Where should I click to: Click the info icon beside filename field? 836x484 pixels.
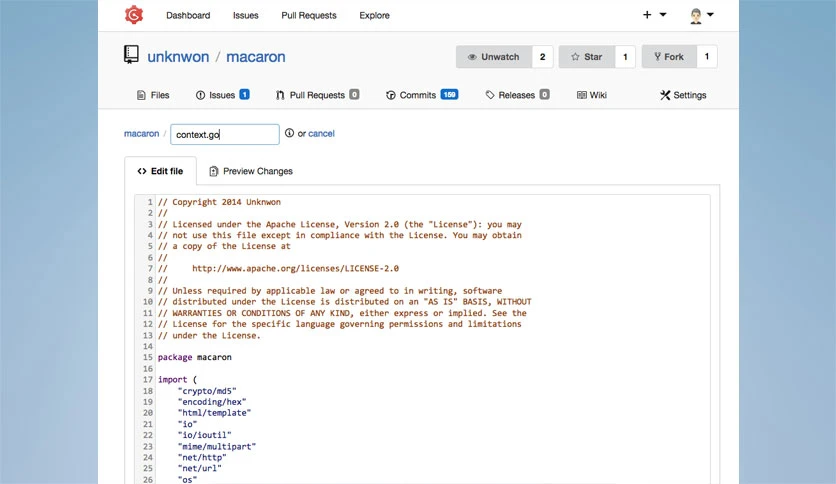point(289,133)
